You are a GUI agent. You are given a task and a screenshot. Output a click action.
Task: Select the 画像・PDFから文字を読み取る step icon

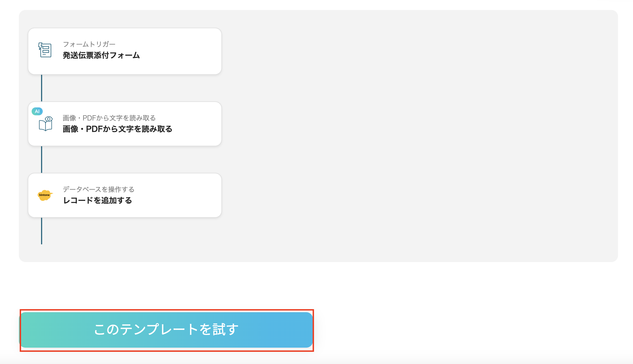46,125
